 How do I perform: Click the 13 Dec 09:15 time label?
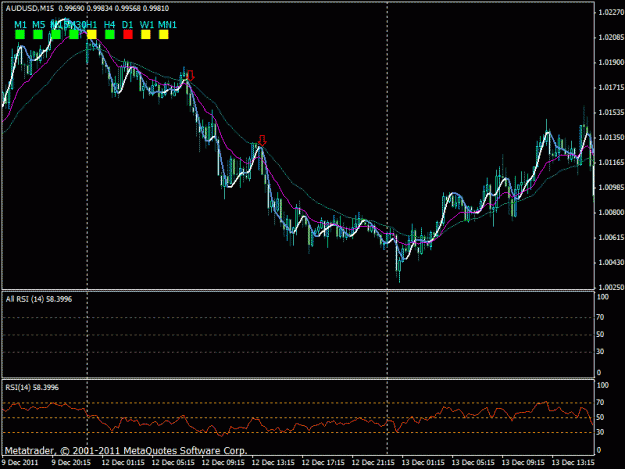(x=523, y=463)
